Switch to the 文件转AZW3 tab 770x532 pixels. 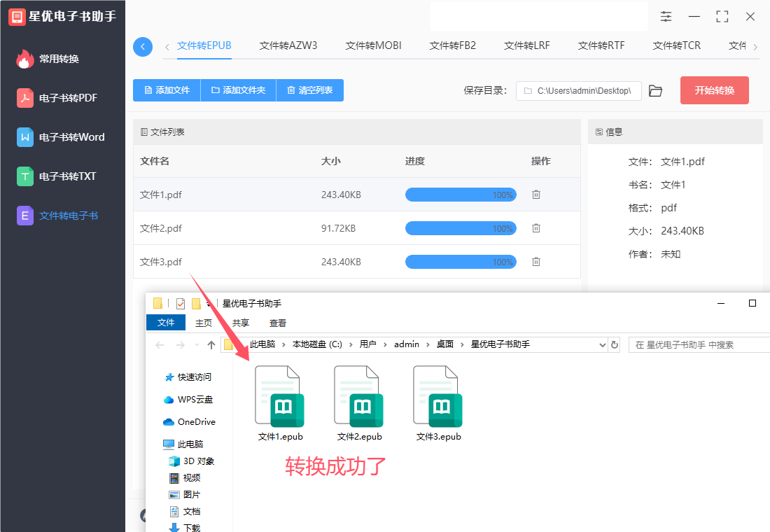tap(288, 45)
